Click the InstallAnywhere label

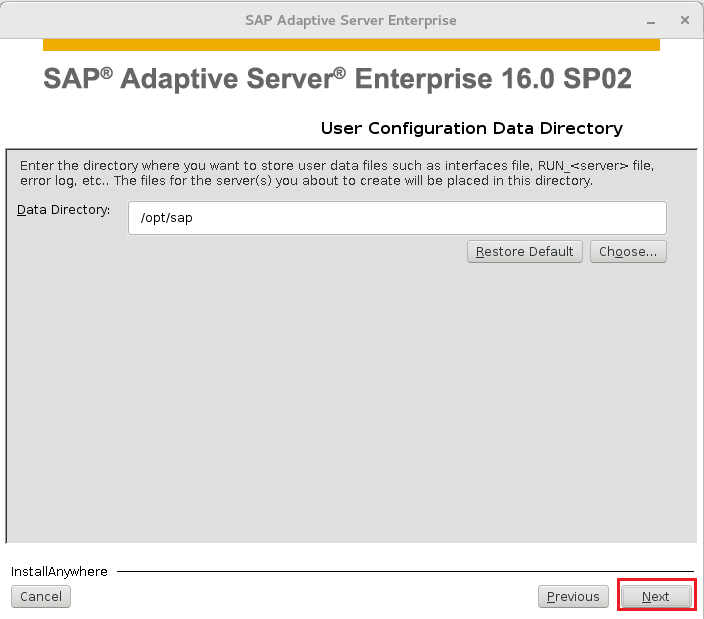coord(59,571)
